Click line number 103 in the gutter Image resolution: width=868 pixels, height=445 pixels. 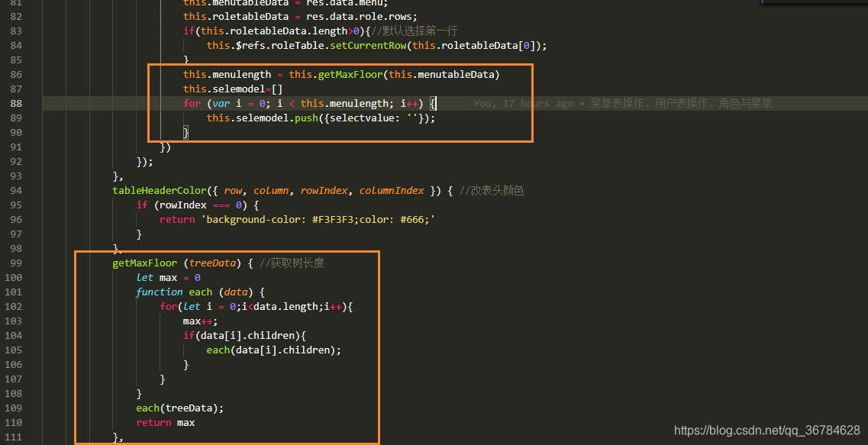click(14, 321)
